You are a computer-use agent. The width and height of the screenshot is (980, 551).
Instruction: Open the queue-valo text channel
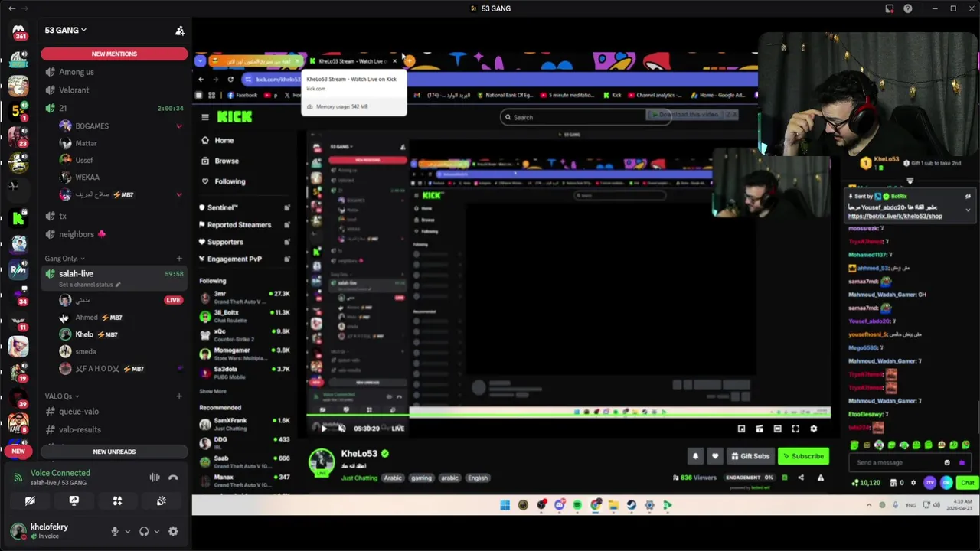(x=114, y=412)
